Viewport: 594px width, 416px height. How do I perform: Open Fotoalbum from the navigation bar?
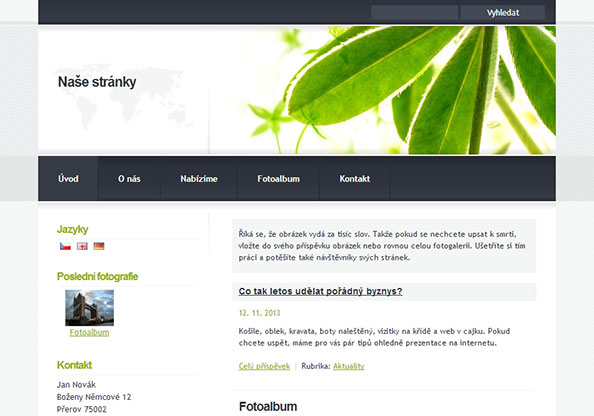pyautogui.click(x=278, y=178)
